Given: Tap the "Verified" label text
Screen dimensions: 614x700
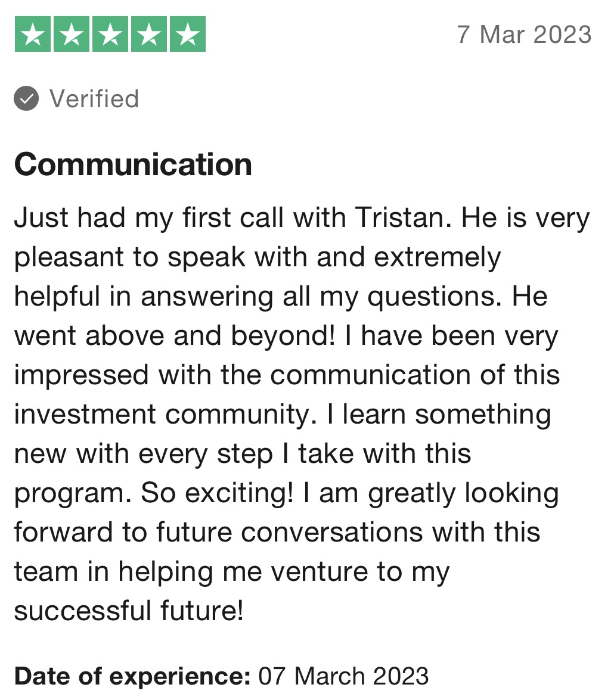Looking at the screenshot, I should [94, 99].
